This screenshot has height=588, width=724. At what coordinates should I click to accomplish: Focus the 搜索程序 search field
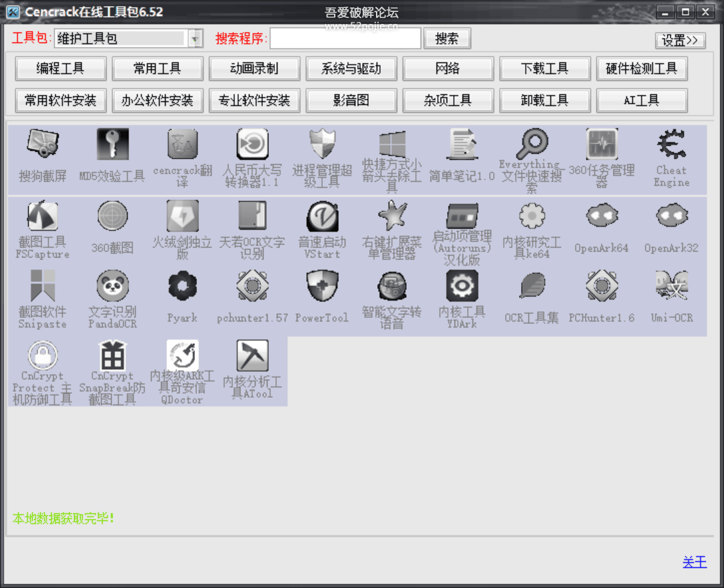click(x=345, y=39)
